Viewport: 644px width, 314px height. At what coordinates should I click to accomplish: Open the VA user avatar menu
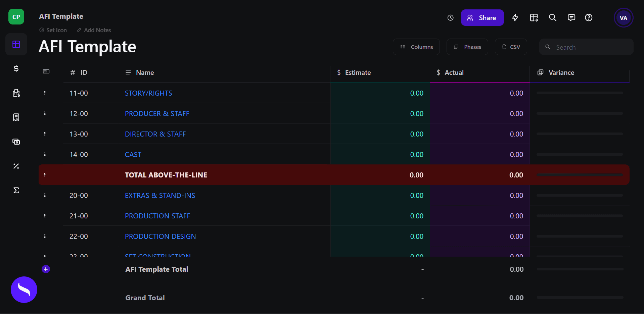click(623, 18)
